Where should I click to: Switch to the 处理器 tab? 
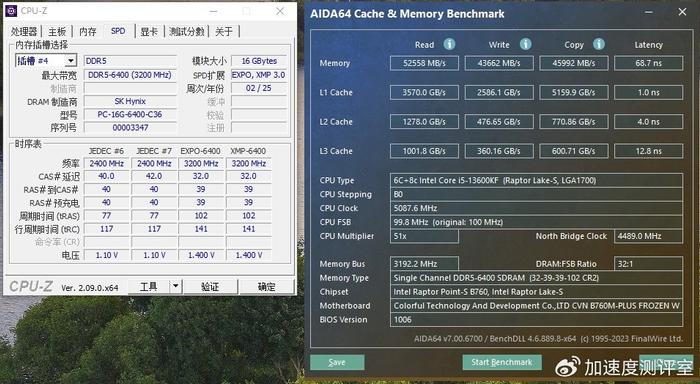pyautogui.click(x=24, y=32)
